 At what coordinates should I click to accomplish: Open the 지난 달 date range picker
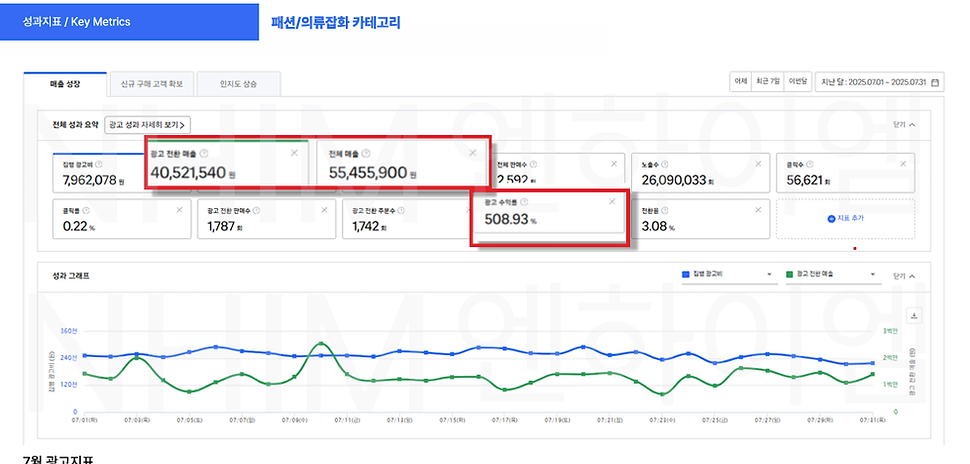[879, 82]
